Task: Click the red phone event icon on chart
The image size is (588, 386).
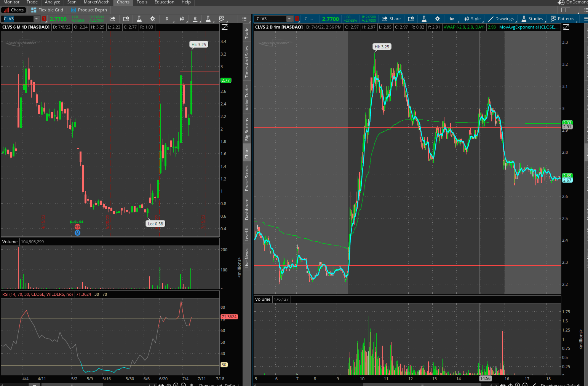Action: point(77,227)
